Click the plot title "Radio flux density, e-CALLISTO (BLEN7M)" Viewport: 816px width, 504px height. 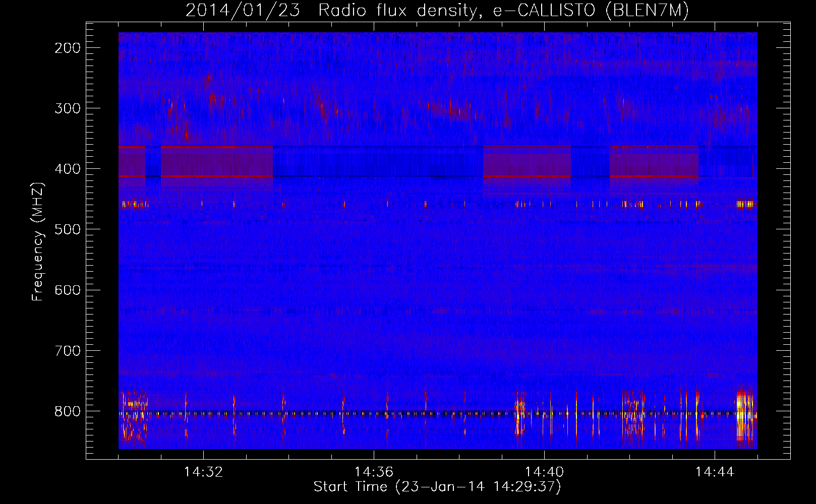tap(503, 11)
